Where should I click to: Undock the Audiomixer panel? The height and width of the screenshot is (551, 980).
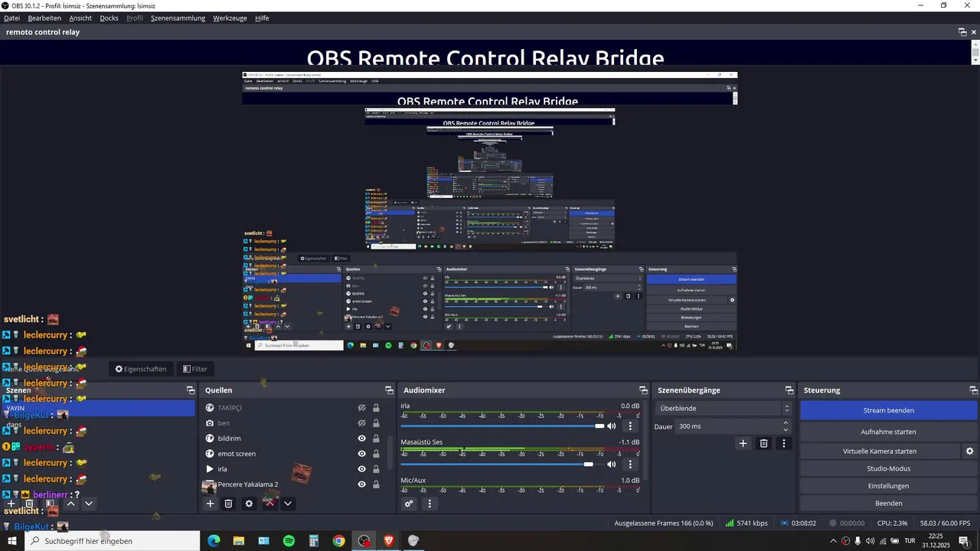pyautogui.click(x=643, y=390)
